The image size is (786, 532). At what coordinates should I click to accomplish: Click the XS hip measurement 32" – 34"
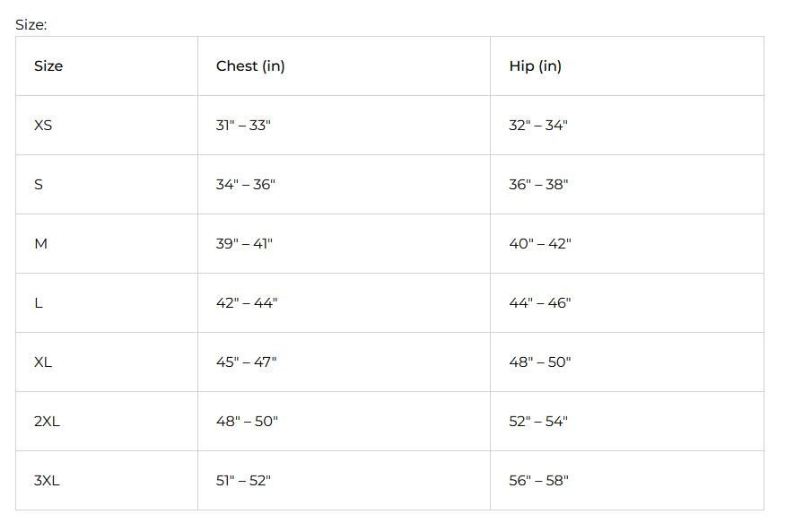pos(538,126)
